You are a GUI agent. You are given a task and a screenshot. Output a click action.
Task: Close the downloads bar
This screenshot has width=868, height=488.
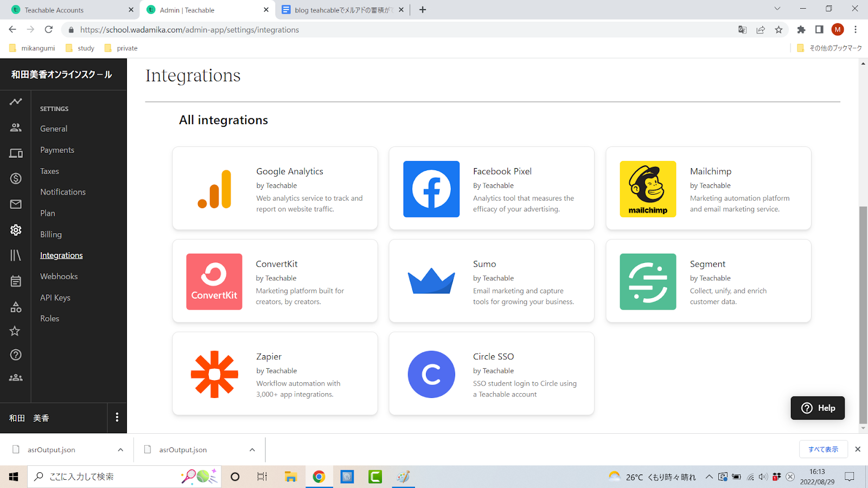point(858,450)
